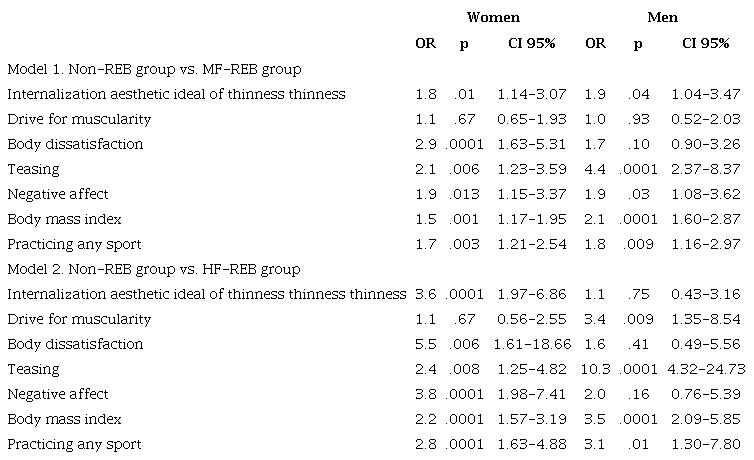The width and height of the screenshot is (754, 460).
Task: Select the Model 1 Non-REB vs. MF-REB heading
Action: [x=155, y=69]
